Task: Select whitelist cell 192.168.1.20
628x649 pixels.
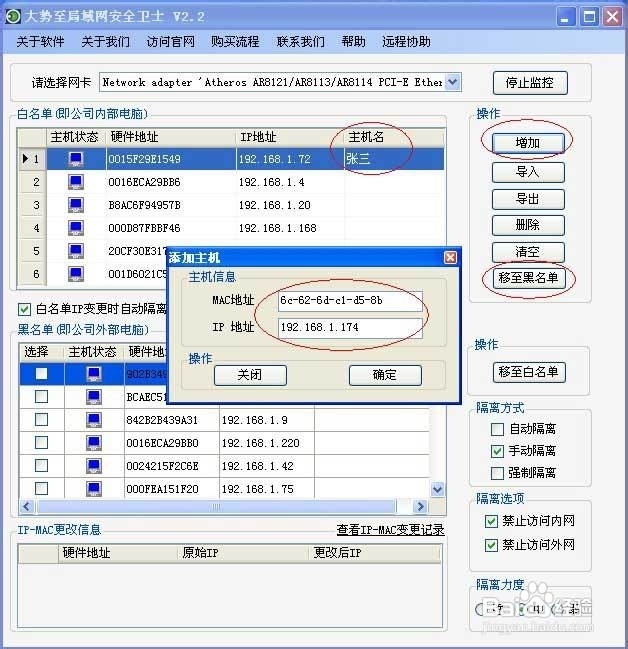Action: 290,205
